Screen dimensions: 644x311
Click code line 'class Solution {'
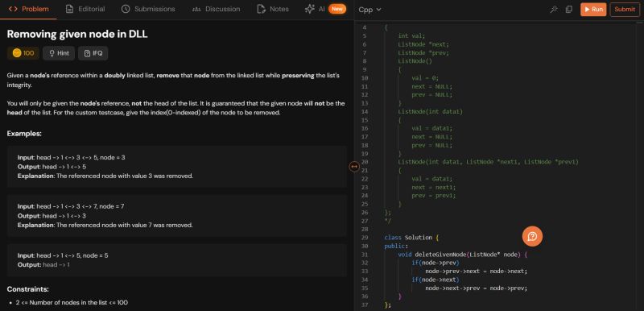click(412, 238)
